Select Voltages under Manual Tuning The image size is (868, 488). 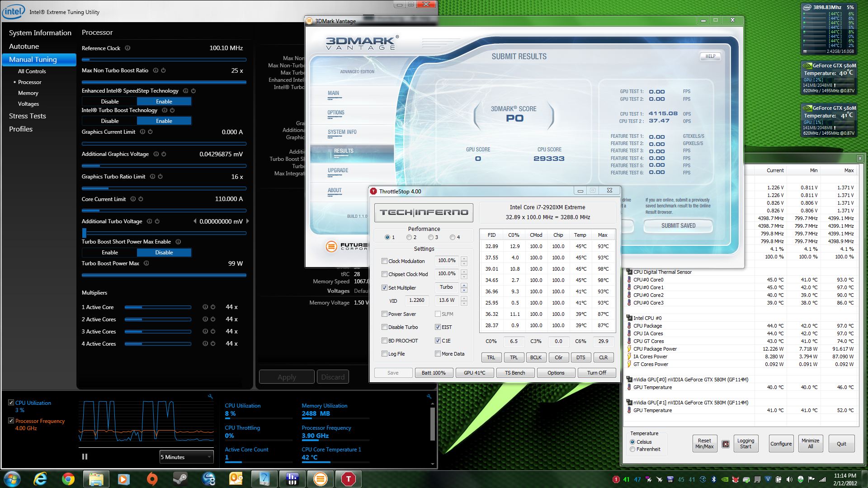pos(28,104)
